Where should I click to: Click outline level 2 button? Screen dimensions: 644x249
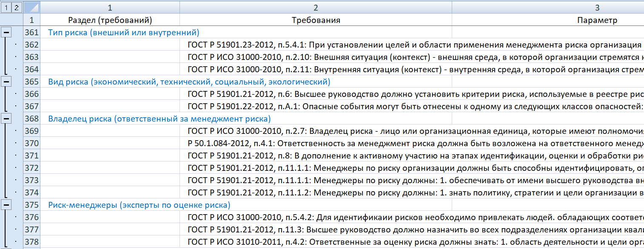tap(17, 7)
